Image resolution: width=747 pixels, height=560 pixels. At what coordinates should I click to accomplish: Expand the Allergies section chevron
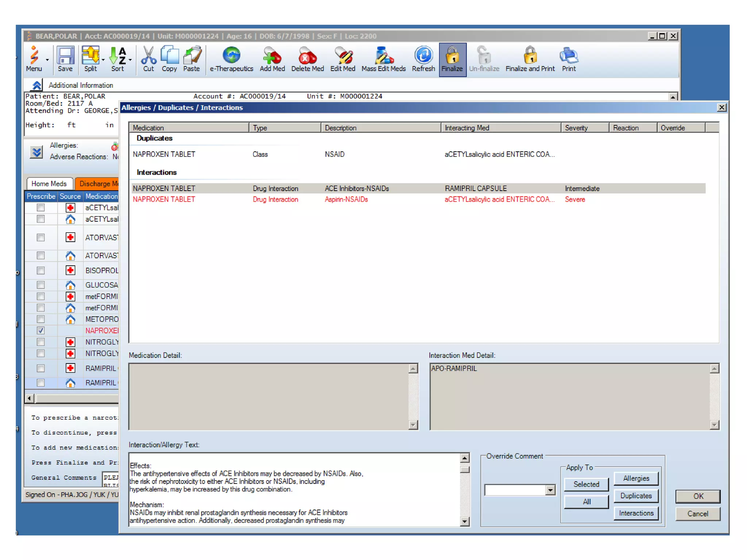[x=36, y=152]
